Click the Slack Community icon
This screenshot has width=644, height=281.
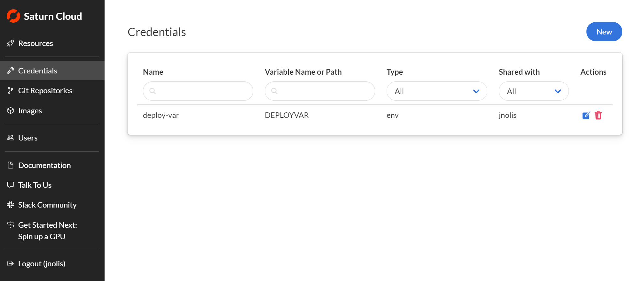[11, 205]
